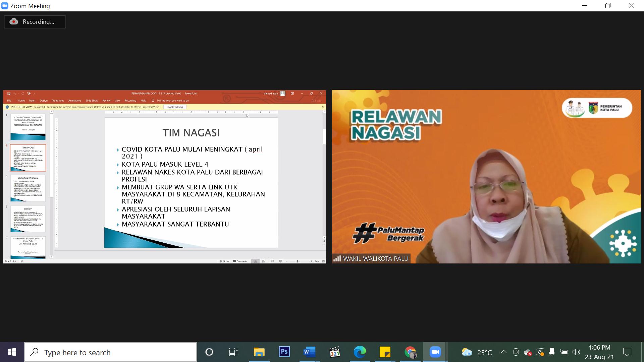Fit slide to current window icon
The image size is (644, 362).
323,261
